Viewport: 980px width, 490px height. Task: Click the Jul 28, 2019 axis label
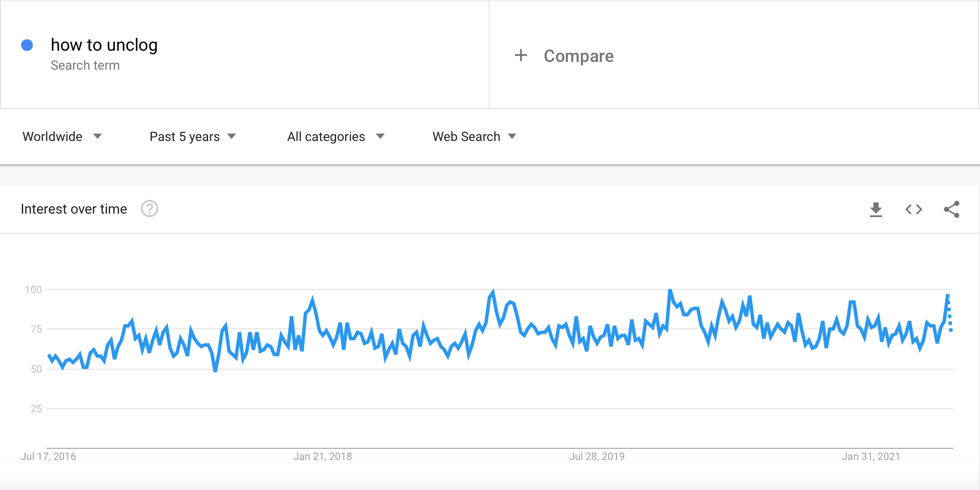pos(597,456)
